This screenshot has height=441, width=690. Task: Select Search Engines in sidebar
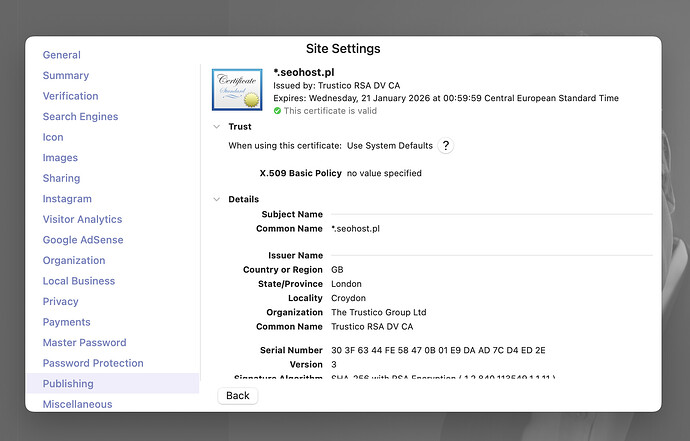[x=81, y=117]
